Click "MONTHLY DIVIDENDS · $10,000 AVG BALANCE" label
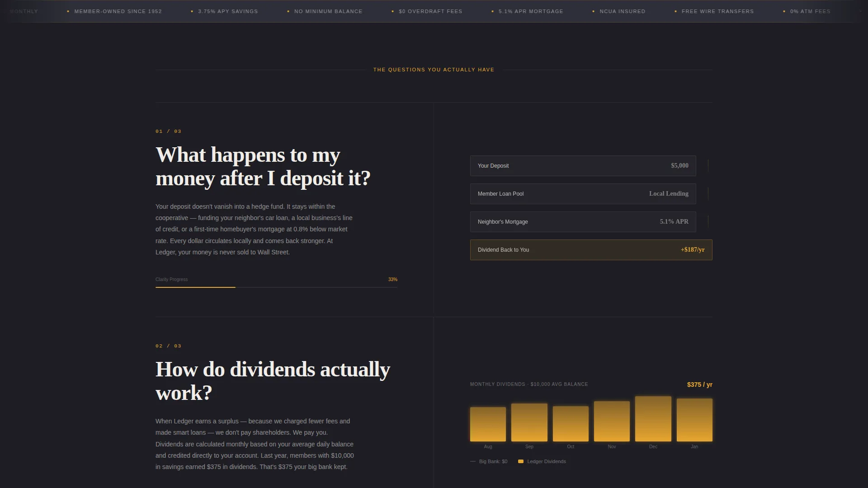The width and height of the screenshot is (868, 488). coord(529,385)
